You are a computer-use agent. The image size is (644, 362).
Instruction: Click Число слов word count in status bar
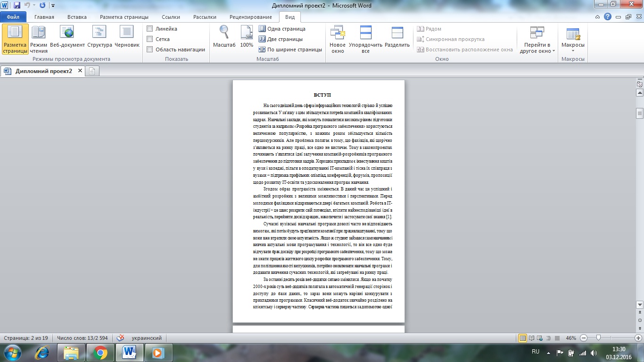(82, 338)
